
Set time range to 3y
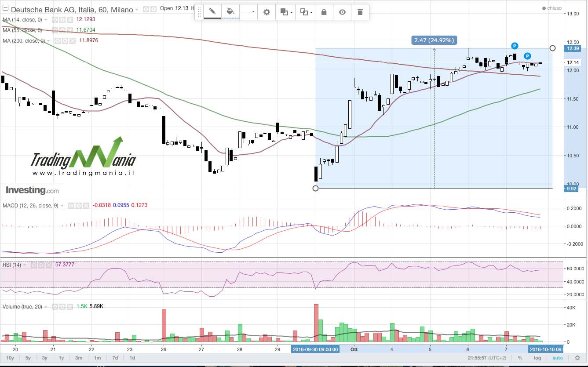click(x=45, y=358)
